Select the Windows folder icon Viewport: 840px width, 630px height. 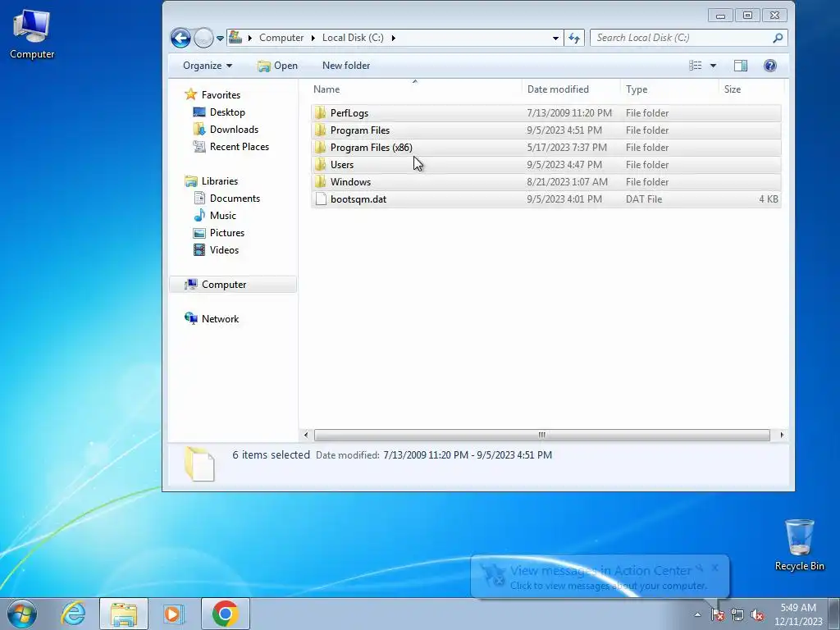click(x=321, y=181)
